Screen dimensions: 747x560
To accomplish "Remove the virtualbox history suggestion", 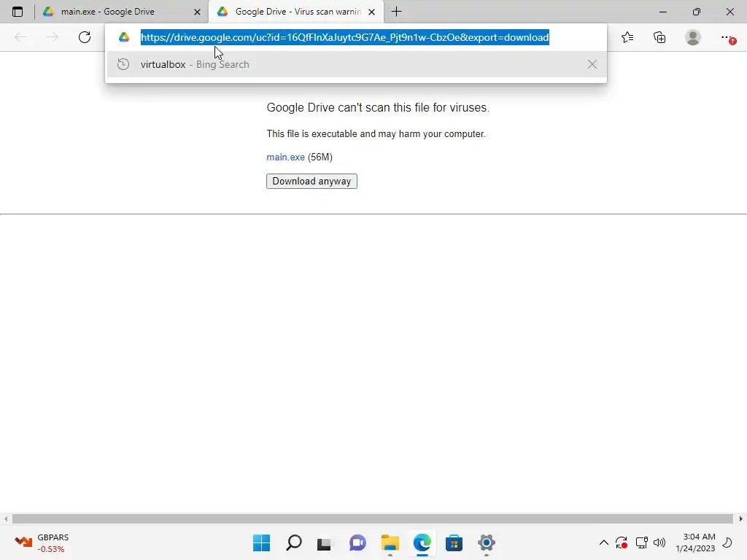I will (592, 64).
